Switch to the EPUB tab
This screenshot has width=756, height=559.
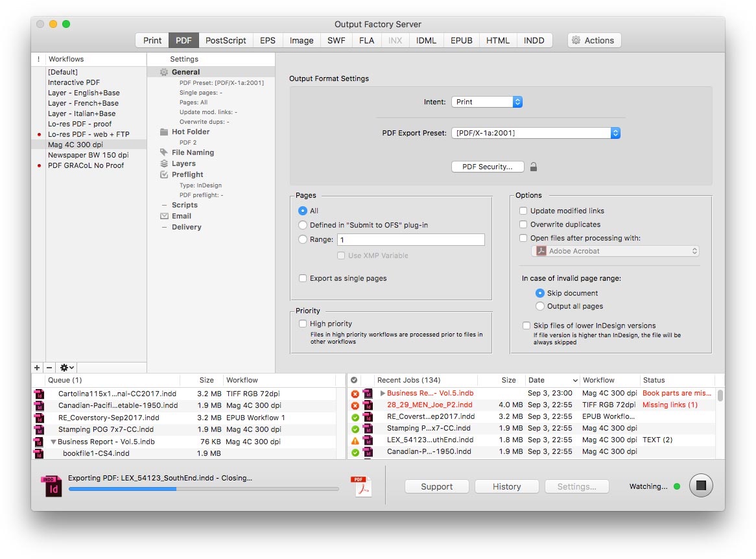point(461,40)
